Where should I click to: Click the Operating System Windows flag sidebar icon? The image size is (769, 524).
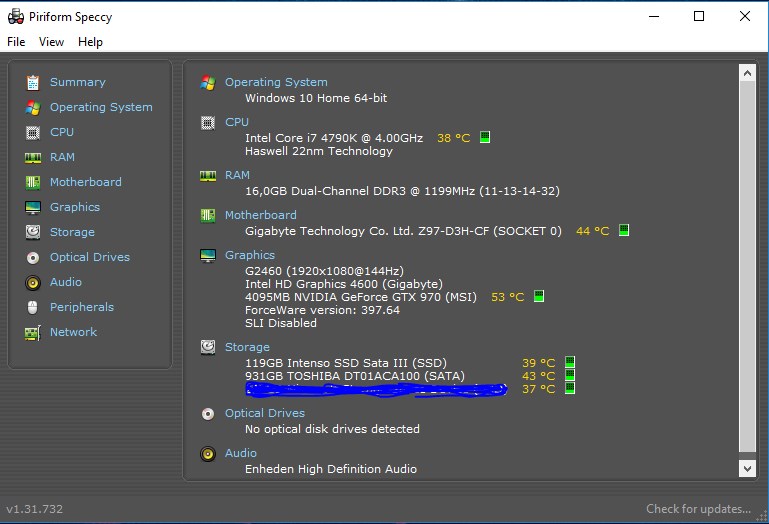pyautogui.click(x=33, y=107)
